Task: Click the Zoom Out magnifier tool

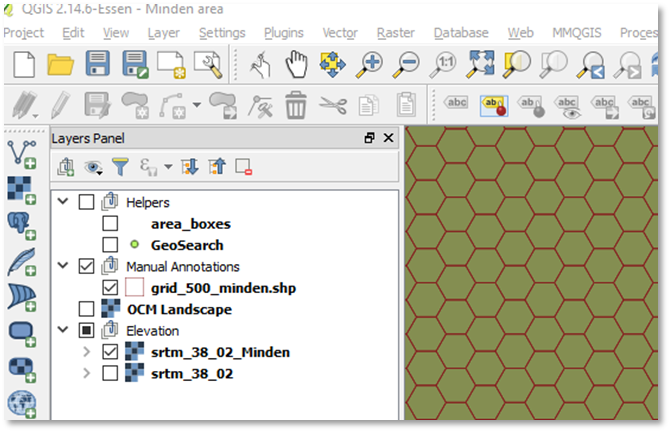Action: tap(406, 65)
